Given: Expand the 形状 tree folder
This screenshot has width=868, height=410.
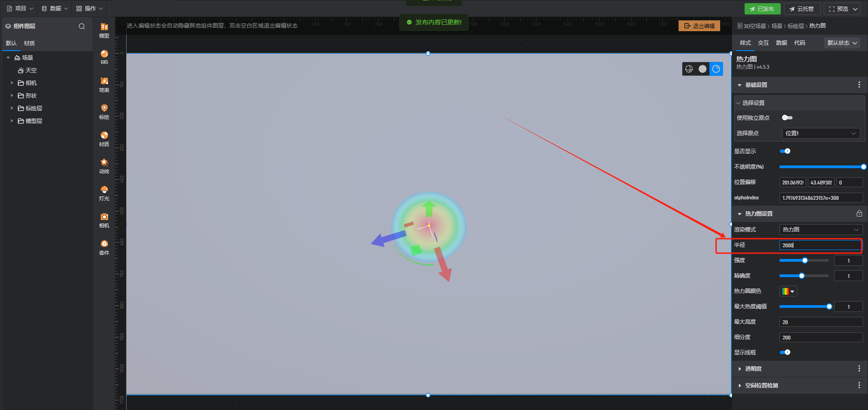Looking at the screenshot, I should pos(12,96).
